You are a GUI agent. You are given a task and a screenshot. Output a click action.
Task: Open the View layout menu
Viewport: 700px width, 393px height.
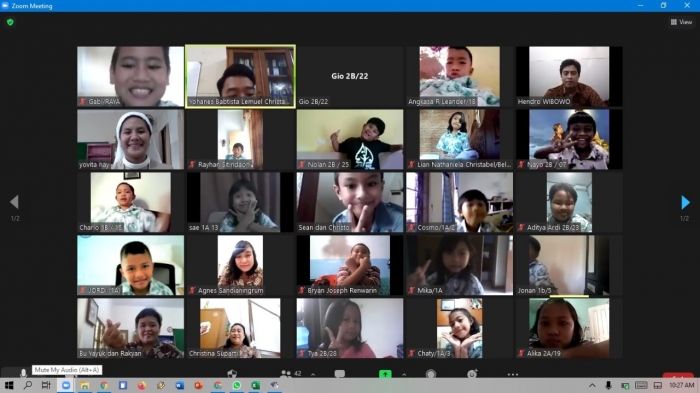click(681, 22)
